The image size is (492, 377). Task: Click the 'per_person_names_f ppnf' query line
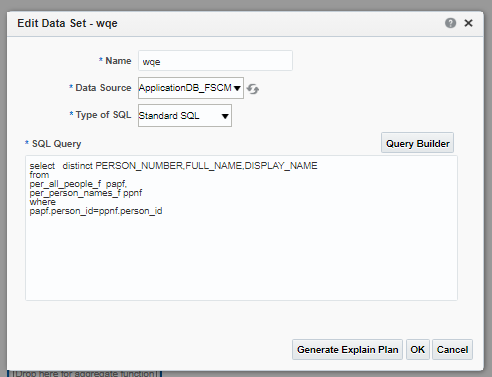86,193
